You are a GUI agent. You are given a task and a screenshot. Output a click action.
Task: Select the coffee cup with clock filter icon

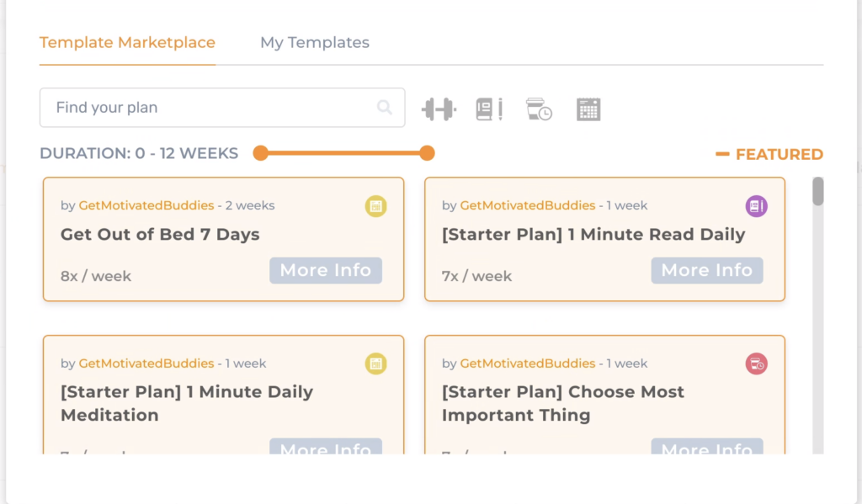click(539, 108)
